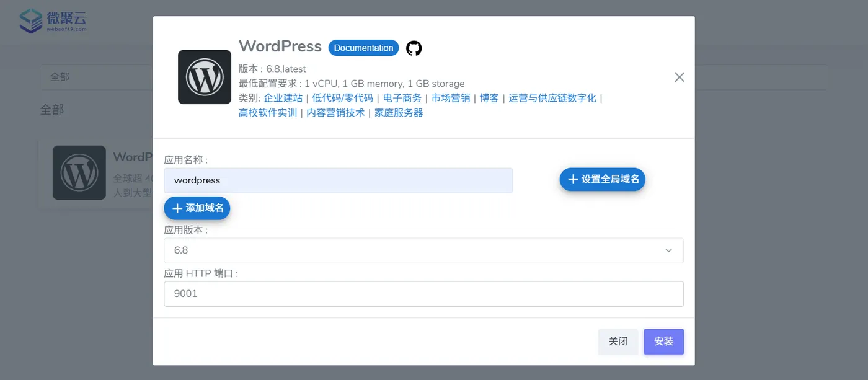The width and height of the screenshot is (868, 380).
Task: Focus the 应用名称 field containing wordpress
Action: click(339, 180)
